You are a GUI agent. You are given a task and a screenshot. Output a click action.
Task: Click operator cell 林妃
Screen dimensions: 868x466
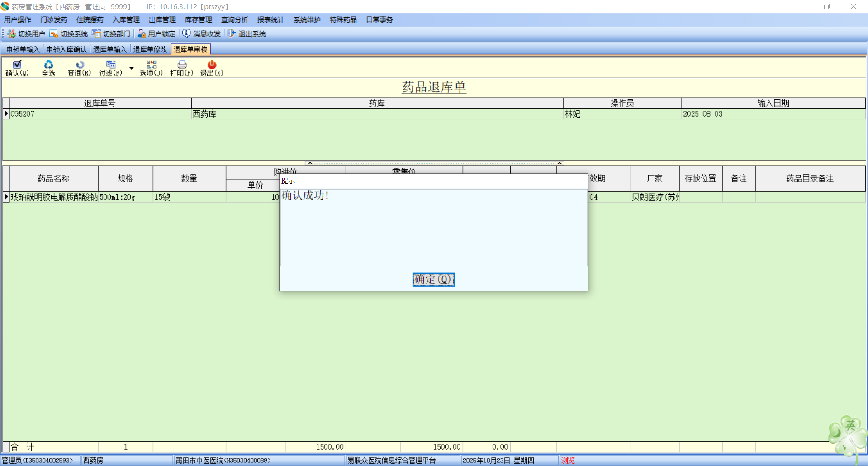[622, 114]
